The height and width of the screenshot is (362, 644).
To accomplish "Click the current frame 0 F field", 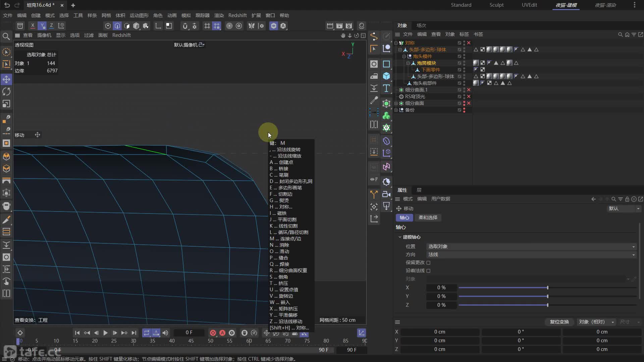I will click(x=189, y=333).
